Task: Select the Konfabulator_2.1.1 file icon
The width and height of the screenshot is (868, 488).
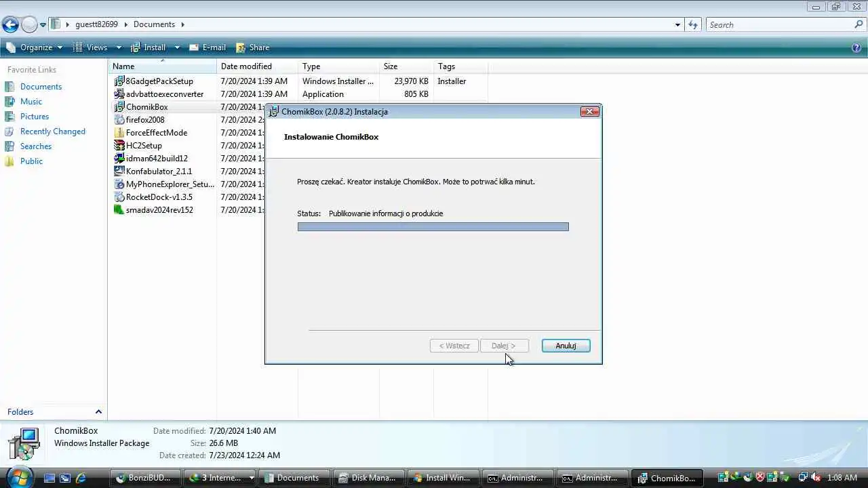Action: pos(119,171)
